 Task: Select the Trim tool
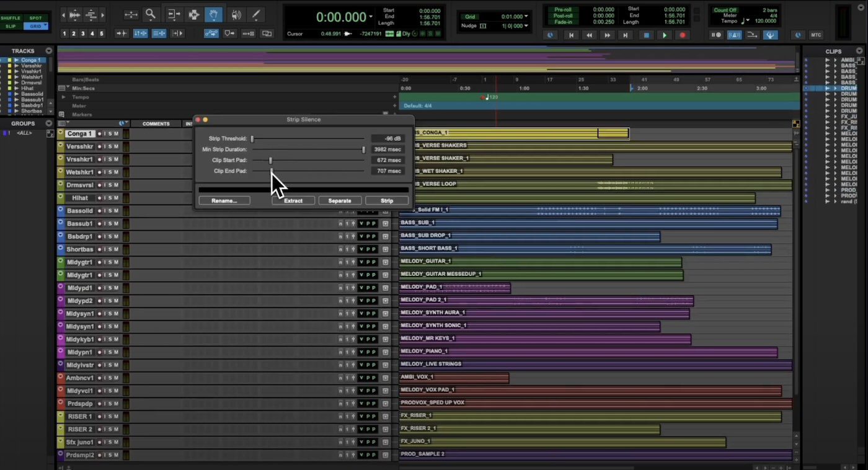pos(174,14)
